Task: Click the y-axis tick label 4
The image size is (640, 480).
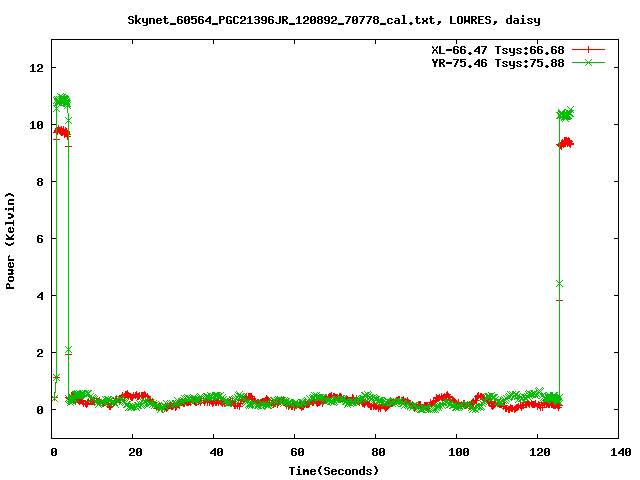Action: (40, 296)
